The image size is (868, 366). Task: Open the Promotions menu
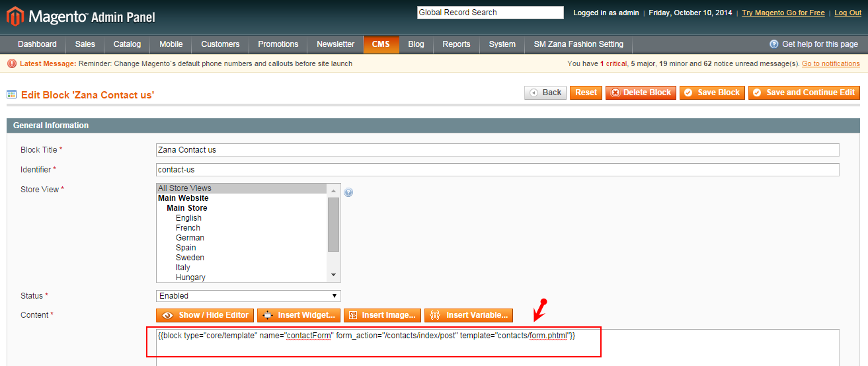(278, 44)
